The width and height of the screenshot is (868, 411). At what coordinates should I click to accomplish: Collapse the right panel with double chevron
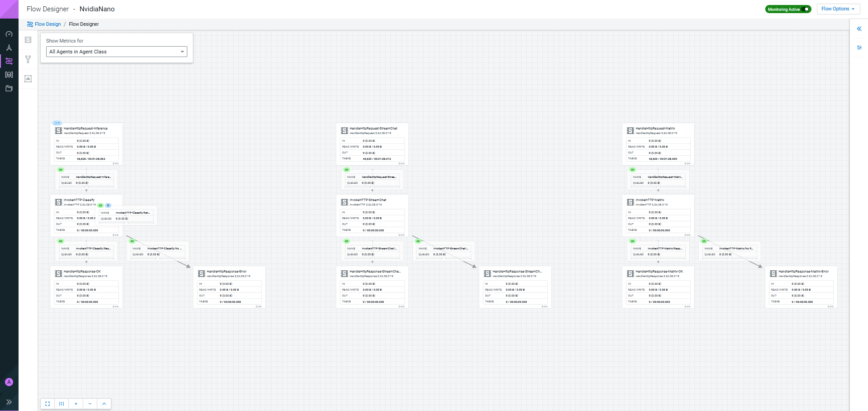click(859, 29)
